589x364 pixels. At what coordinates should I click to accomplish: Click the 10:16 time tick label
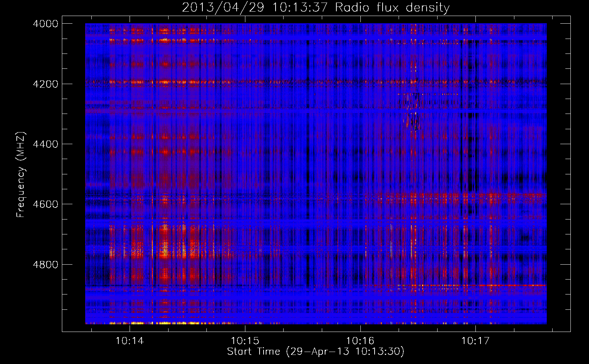click(x=360, y=341)
